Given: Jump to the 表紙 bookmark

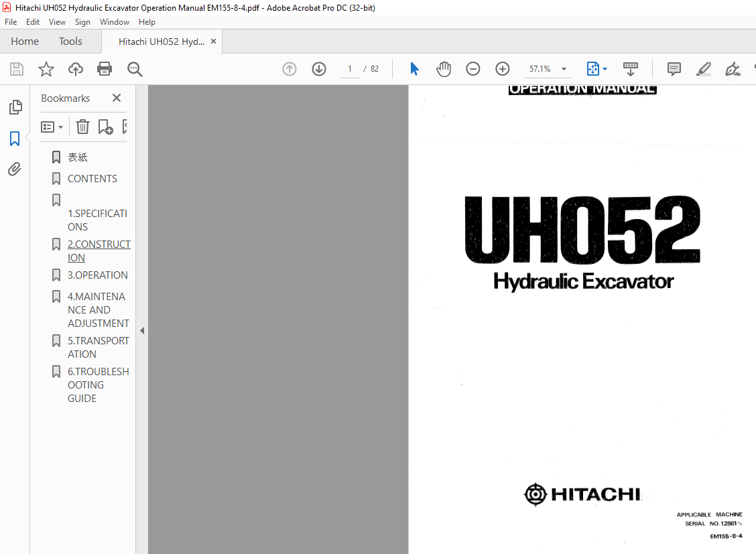Looking at the screenshot, I should tap(78, 157).
